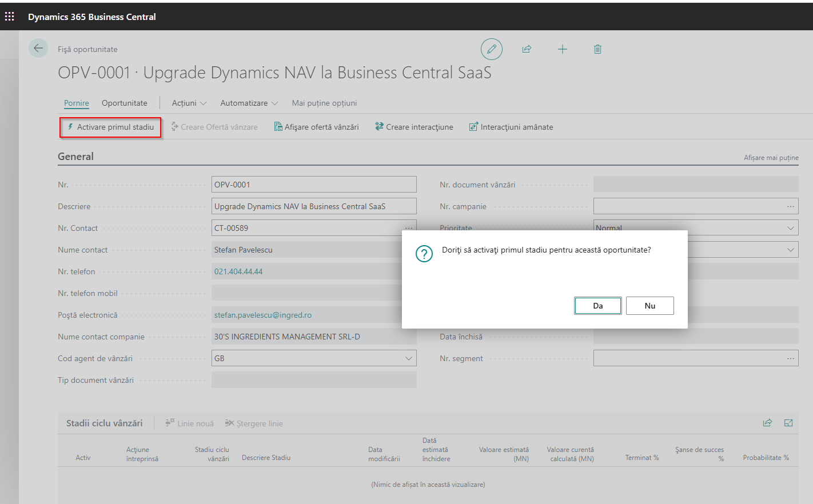Viewport: 813px width, 504px height.
Task: Click Activare primul stadiu action
Action: pyautogui.click(x=110, y=127)
